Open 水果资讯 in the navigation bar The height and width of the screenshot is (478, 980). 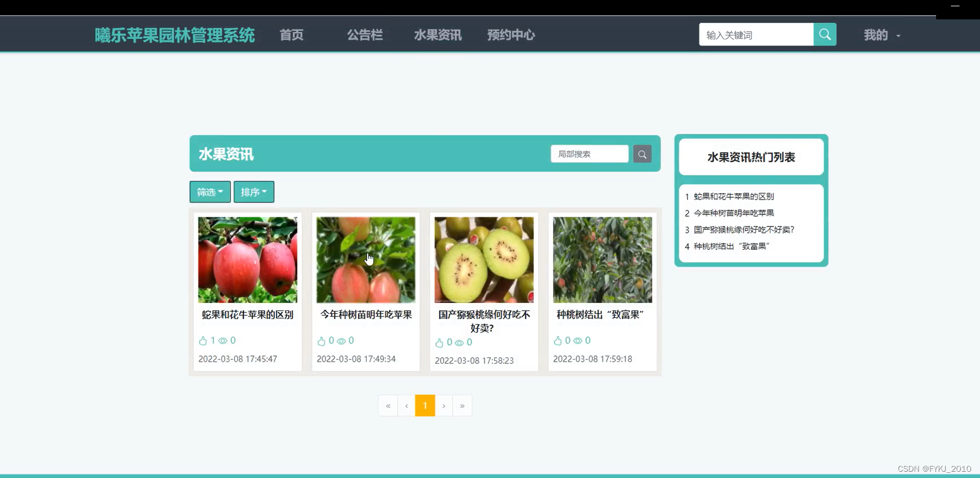tap(438, 35)
